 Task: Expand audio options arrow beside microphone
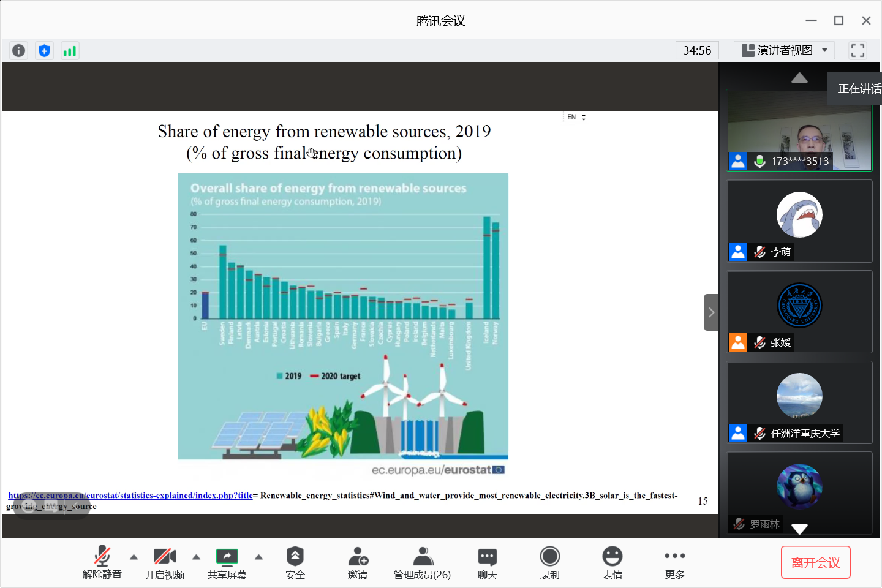134,557
